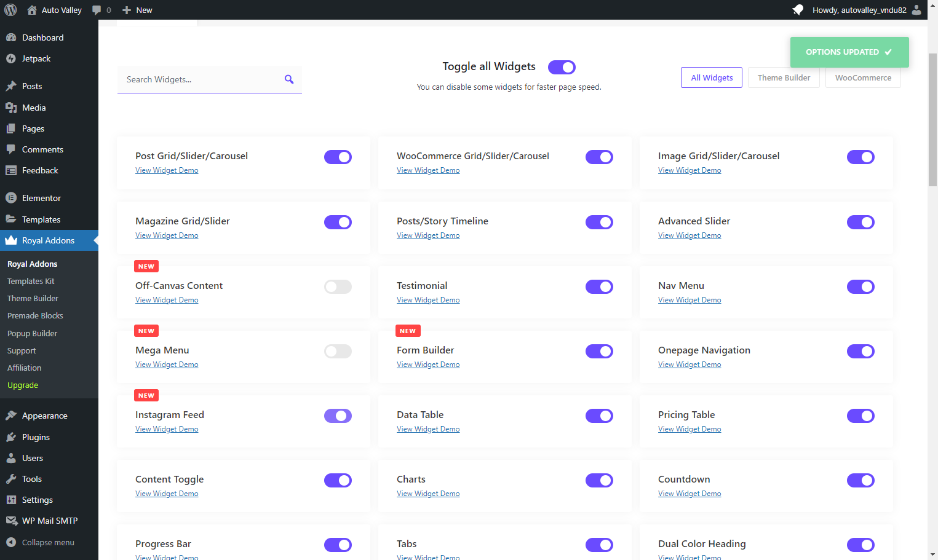This screenshot has width=938, height=560.
Task: Select the All Widgets filter tab
Action: [712, 77]
